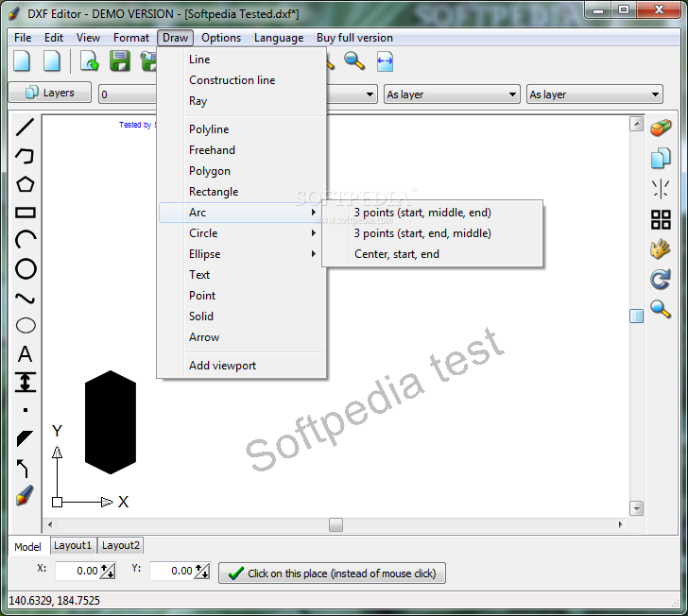Select the Arrow tool icon
688x616 pixels.
pyautogui.click(x=23, y=469)
